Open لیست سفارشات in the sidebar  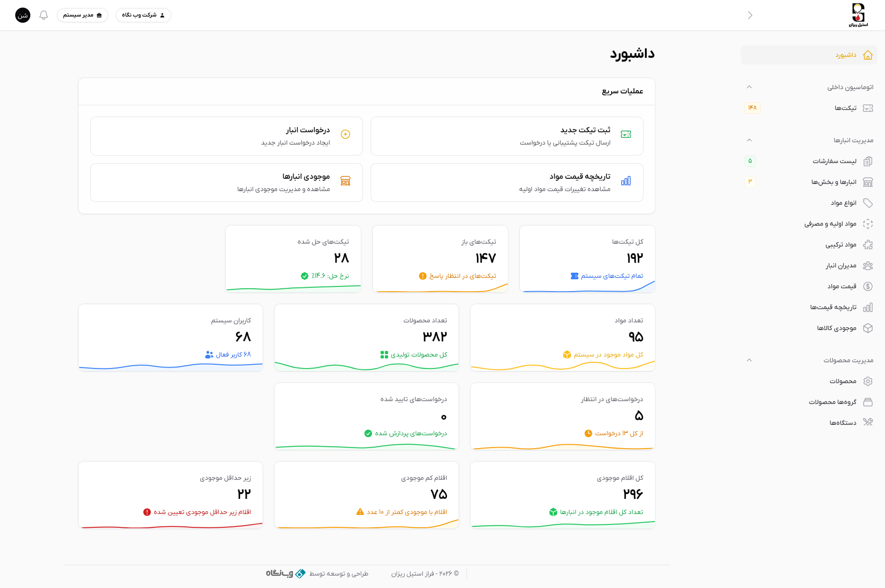[834, 161]
